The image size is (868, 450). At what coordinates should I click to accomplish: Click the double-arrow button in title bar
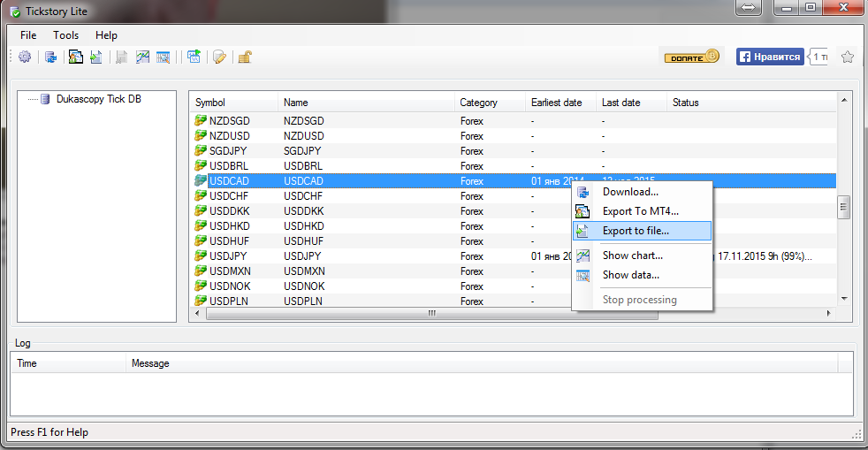coord(749,7)
